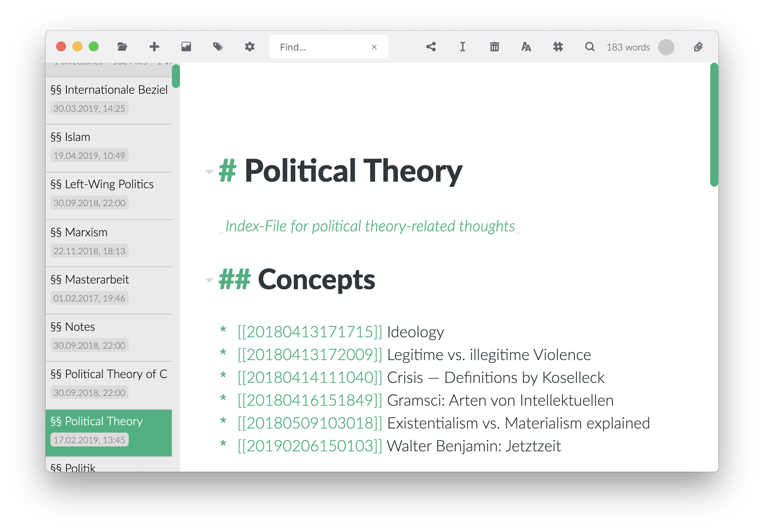764x532 pixels.
Task: Follow link 20180509103018 on Existentialism
Action: coord(310,424)
